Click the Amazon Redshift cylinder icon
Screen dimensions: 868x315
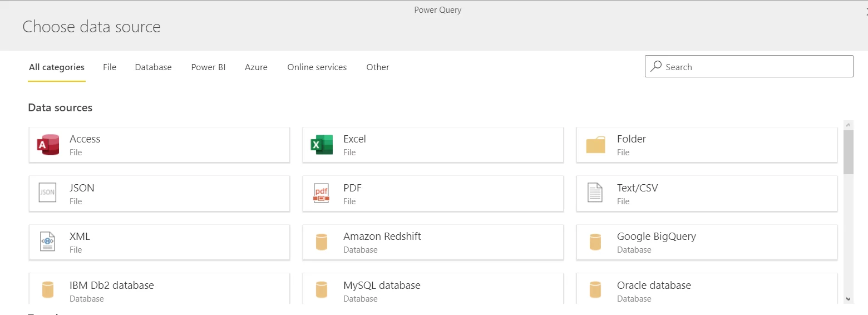[322, 242]
